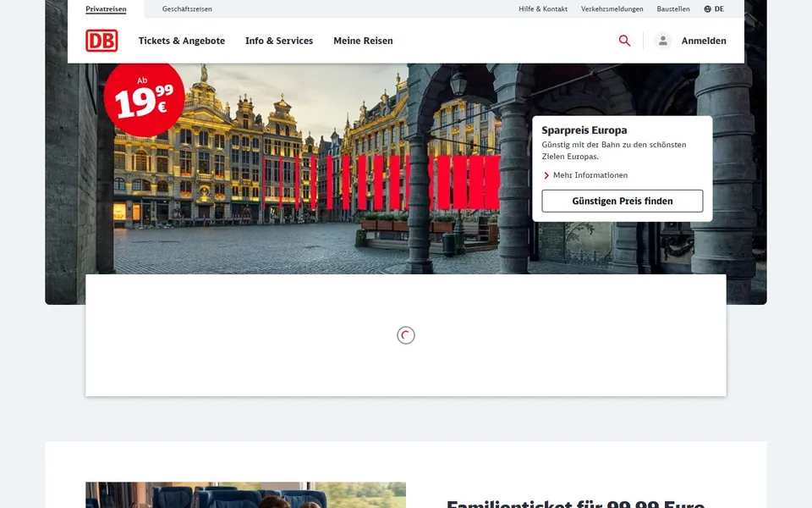Switch to Geschäftsreisen tab
Screen dimensions: 812x508
coord(187,8)
